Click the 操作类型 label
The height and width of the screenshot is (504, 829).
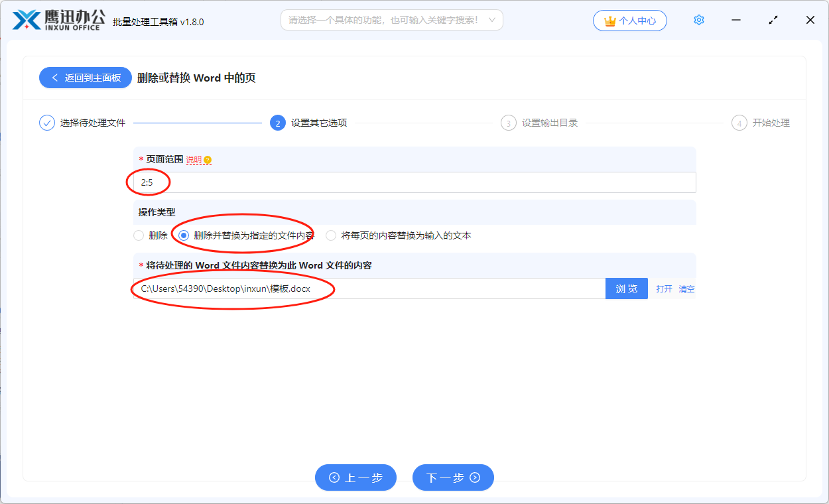(157, 212)
